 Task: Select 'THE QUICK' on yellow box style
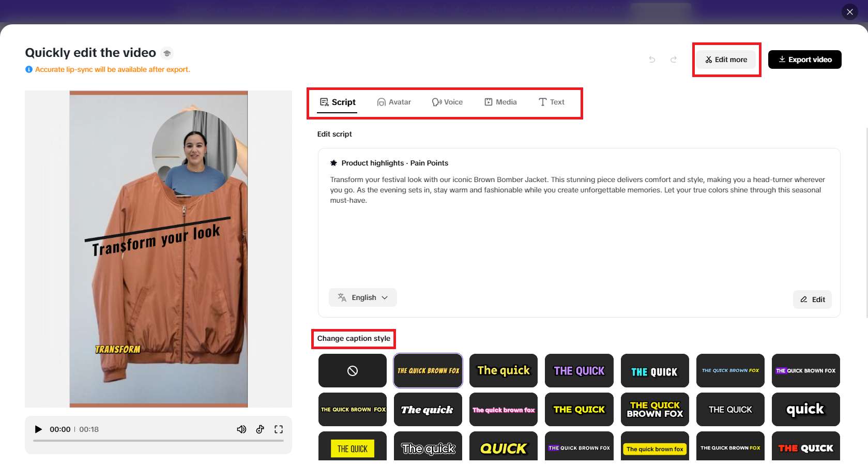point(353,447)
